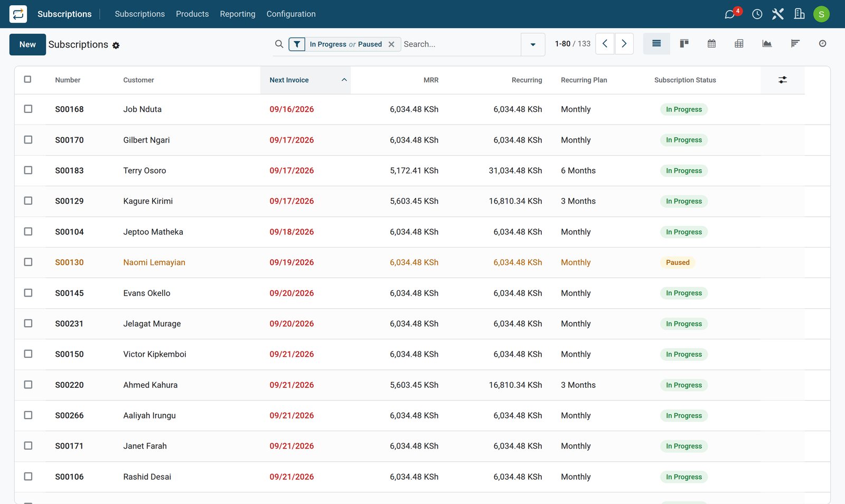
Task: Open the Products menu
Action: (192, 14)
